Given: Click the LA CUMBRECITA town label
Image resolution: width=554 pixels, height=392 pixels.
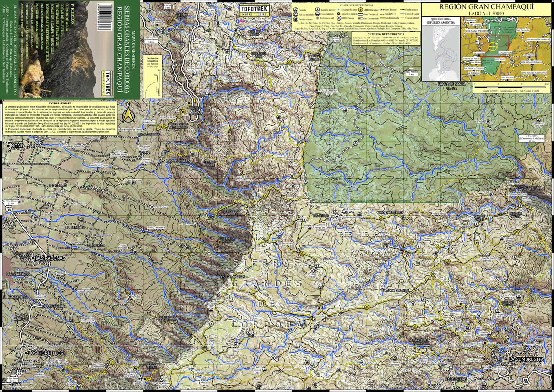Looking at the screenshot, I should pos(526,359).
